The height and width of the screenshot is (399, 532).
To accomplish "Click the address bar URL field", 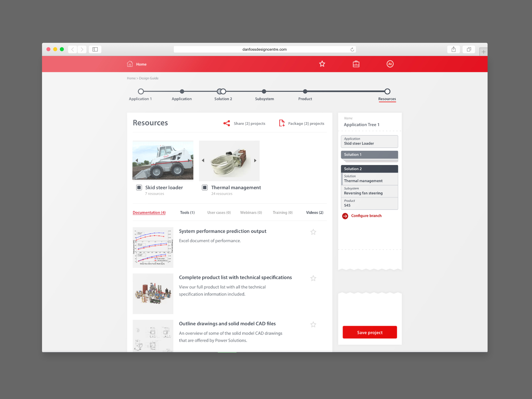I will (265, 49).
